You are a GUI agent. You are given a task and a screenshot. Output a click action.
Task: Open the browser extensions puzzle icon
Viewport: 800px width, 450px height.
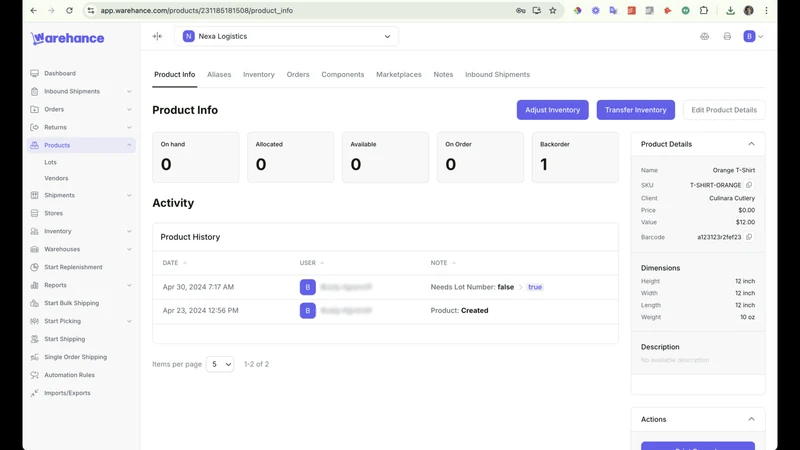coord(704,10)
